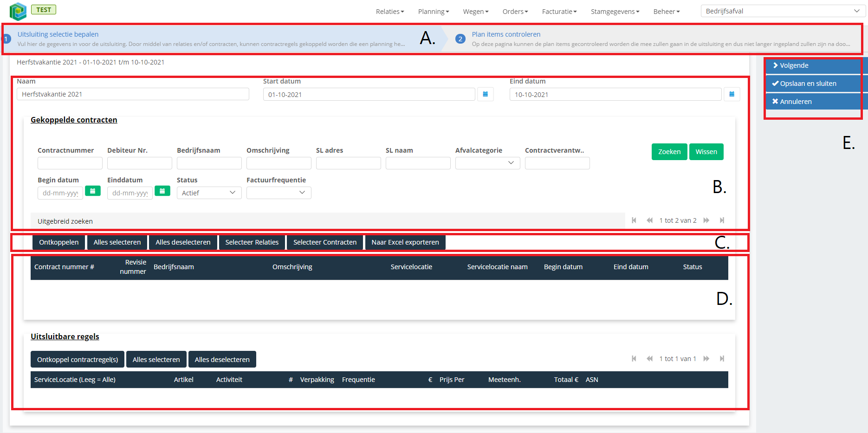The width and height of the screenshot is (868, 433).
Task: Go to previous page of contracts pager
Action: pos(649,220)
